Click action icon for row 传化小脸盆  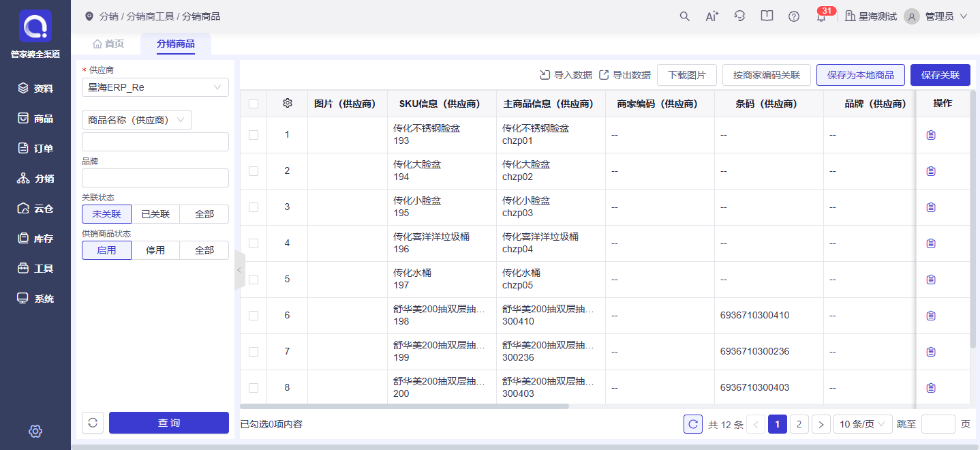(x=931, y=207)
